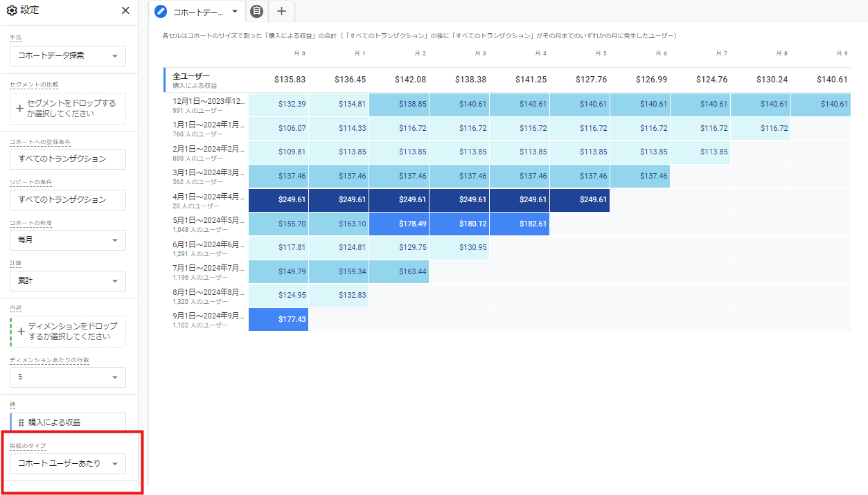
Task: Add a new exploration tab with plus
Action: coord(281,11)
